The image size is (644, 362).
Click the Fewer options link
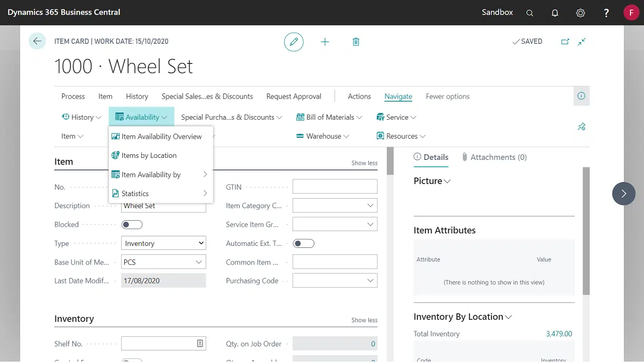(x=447, y=96)
